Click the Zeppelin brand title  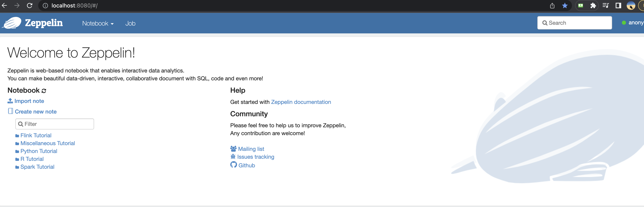tap(44, 23)
